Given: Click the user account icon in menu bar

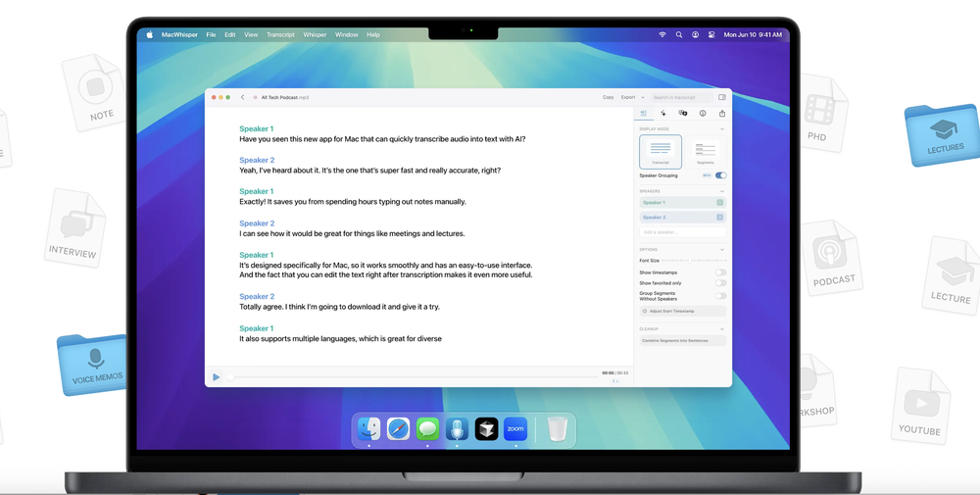Looking at the screenshot, I should [695, 35].
